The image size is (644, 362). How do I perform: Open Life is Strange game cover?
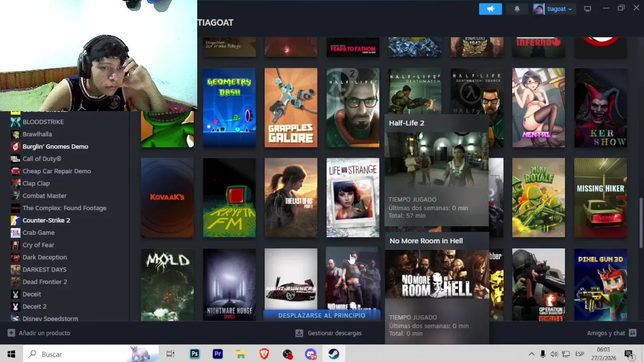point(353,198)
